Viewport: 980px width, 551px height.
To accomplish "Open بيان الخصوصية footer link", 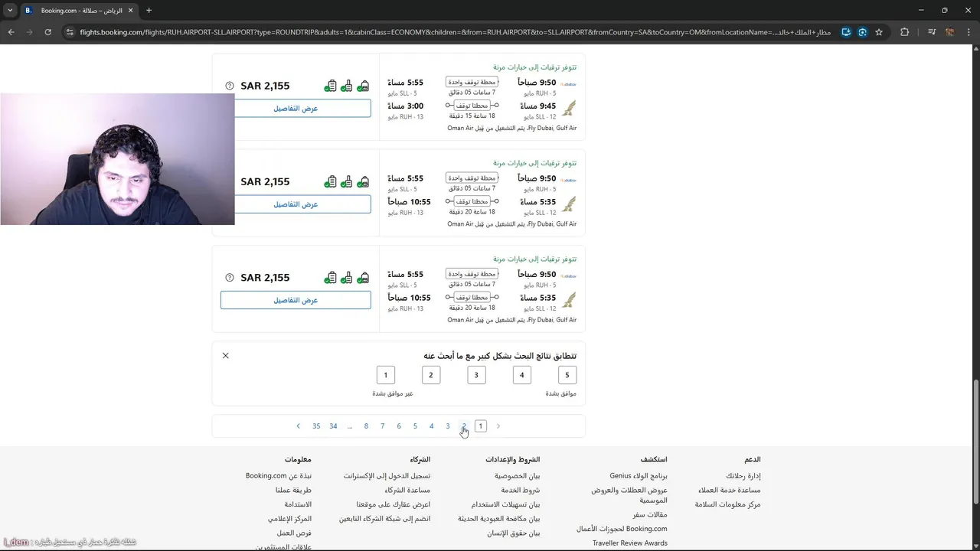I will pos(518,476).
